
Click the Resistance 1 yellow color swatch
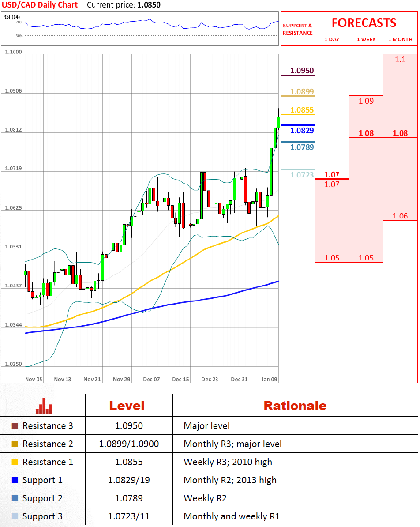pyautogui.click(x=15, y=462)
